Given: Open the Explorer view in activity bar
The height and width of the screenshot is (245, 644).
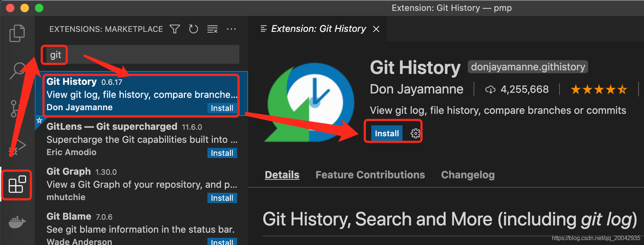Looking at the screenshot, I should point(18,33).
